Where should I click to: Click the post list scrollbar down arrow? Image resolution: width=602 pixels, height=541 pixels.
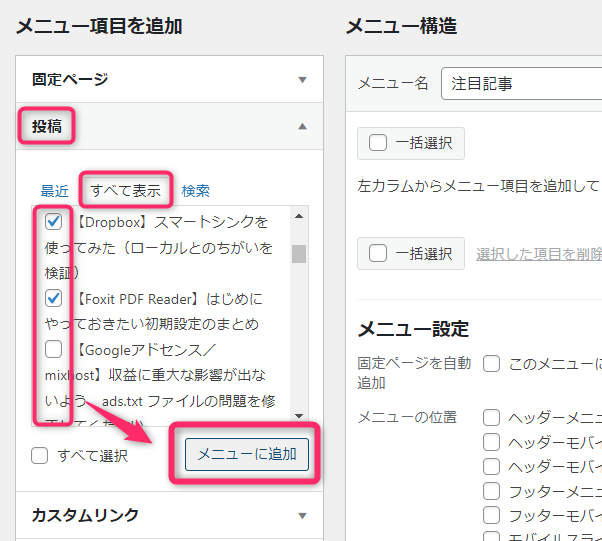299,413
